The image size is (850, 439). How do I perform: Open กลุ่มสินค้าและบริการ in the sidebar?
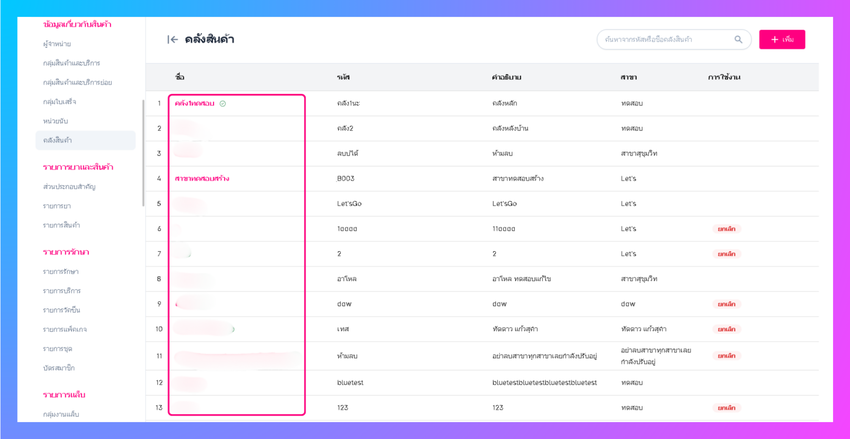tap(71, 63)
